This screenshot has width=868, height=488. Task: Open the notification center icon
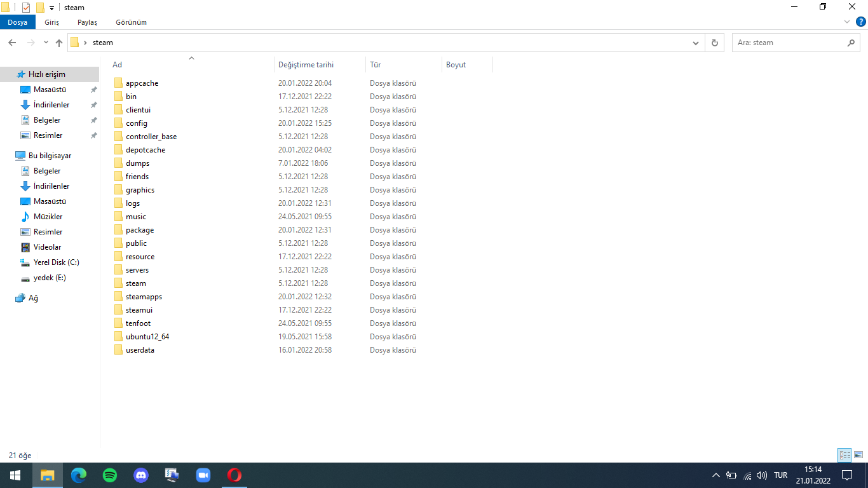[x=846, y=475]
